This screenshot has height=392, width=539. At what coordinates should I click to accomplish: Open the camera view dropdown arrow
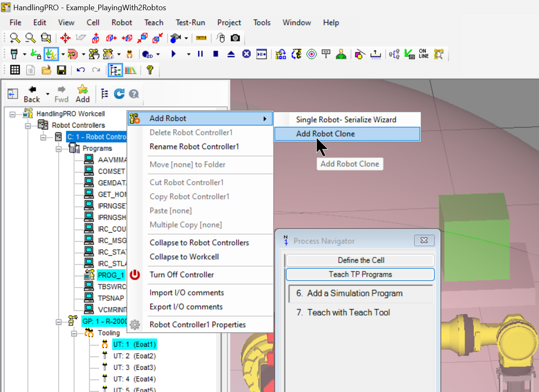click(x=186, y=38)
